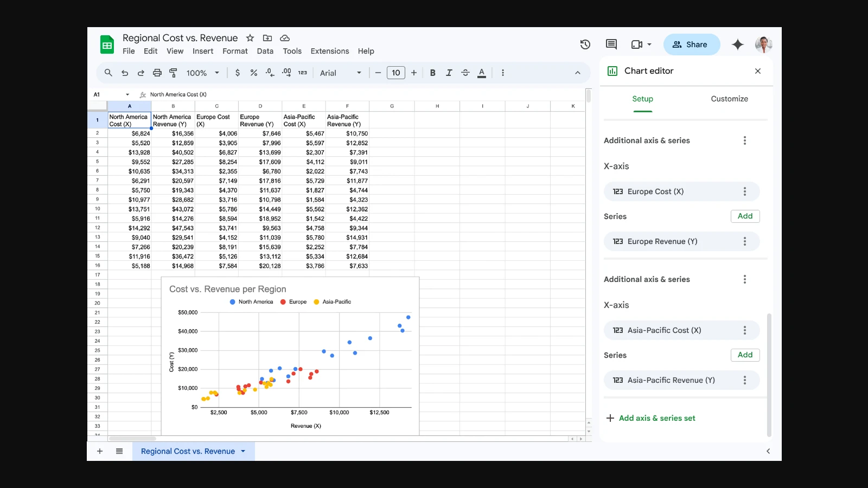This screenshot has height=488, width=868.
Task: Star the Regional Cost vs. Revenue document
Action: (x=250, y=38)
